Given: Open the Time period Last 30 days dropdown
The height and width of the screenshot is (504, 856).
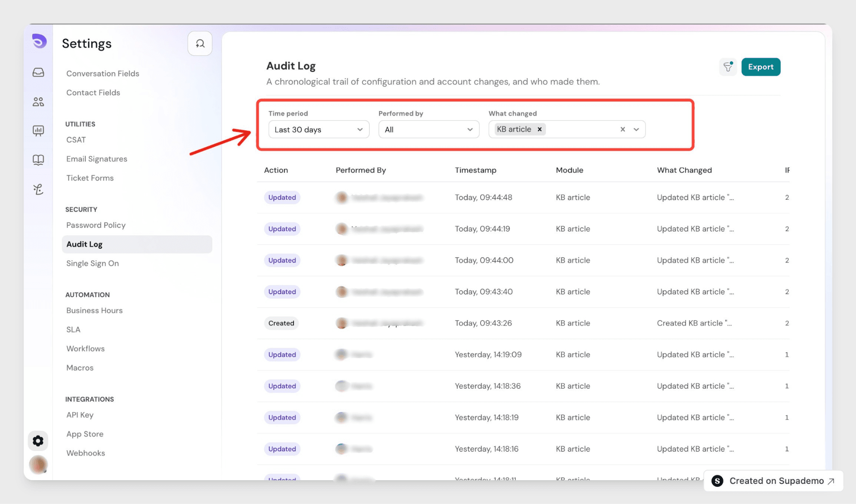Looking at the screenshot, I should (x=318, y=130).
